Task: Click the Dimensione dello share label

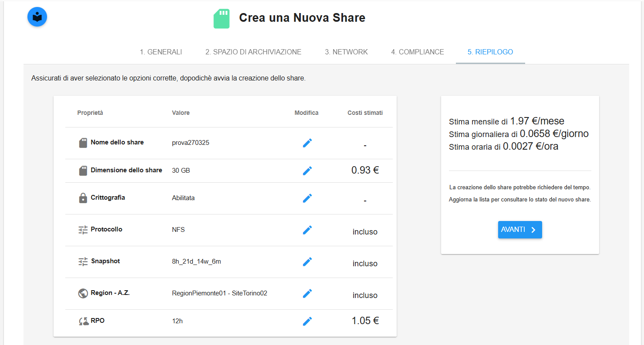Action: 126,170
